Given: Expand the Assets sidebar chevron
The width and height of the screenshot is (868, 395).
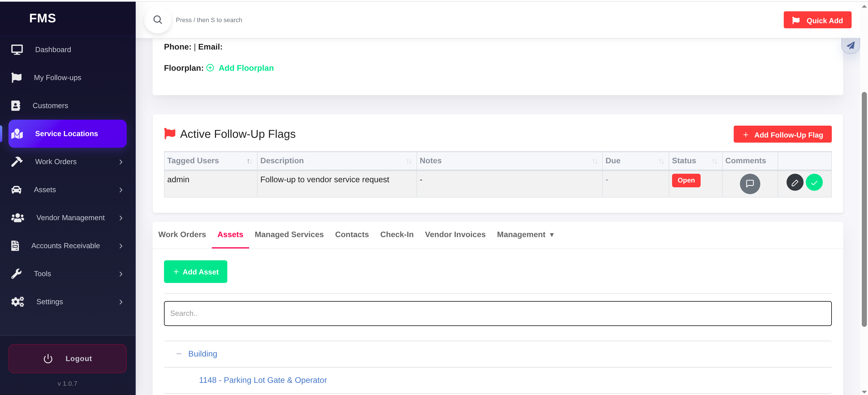Looking at the screenshot, I should (x=121, y=190).
